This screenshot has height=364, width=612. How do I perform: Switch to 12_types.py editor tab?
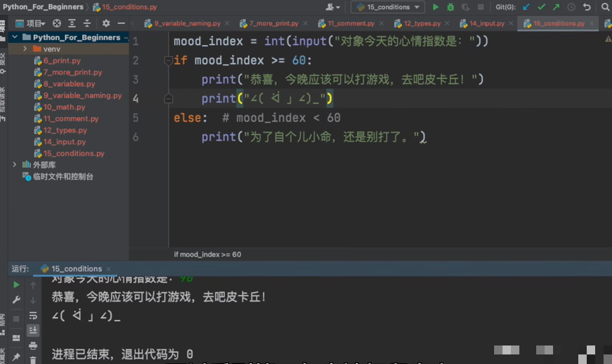(422, 24)
